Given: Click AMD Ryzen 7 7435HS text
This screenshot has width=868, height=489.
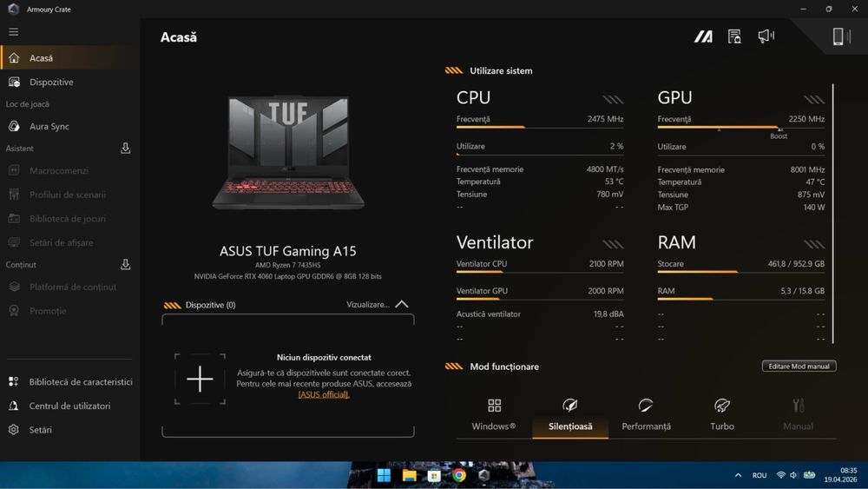Looking at the screenshot, I should click(288, 265).
